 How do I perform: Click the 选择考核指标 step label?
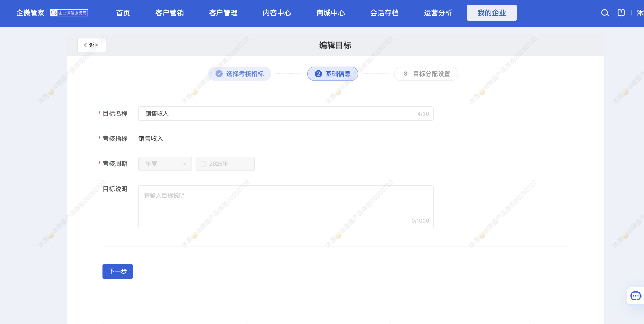coord(245,74)
